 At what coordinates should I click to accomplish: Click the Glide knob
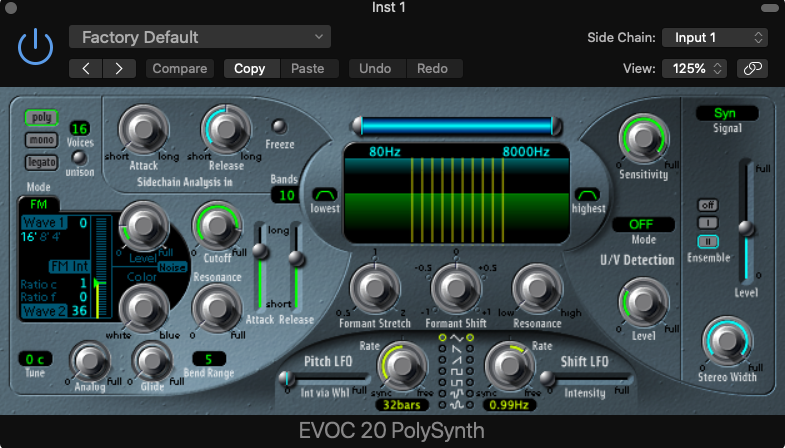152,361
